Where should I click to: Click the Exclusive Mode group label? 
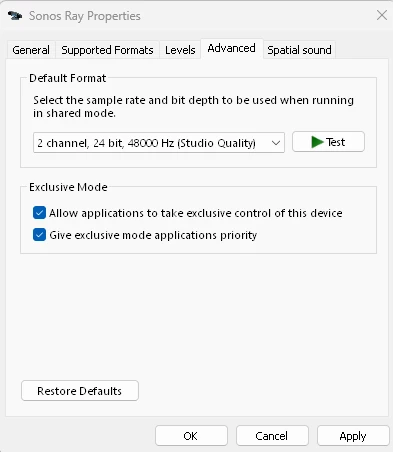(68, 187)
